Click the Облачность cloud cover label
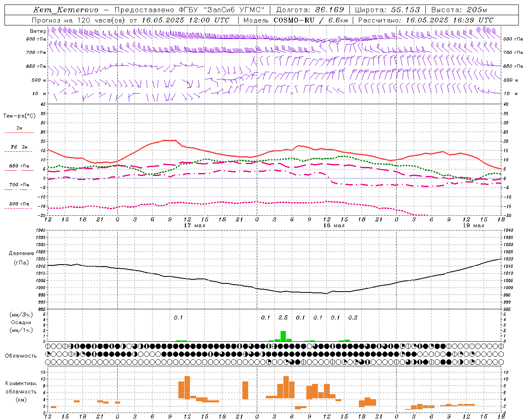 [21, 356]
